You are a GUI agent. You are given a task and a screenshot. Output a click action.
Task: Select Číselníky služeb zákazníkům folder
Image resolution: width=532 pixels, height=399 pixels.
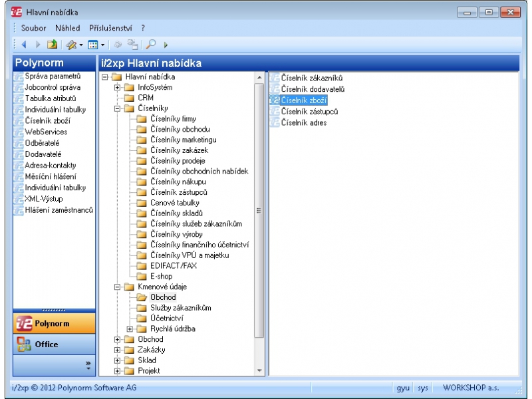pyautogui.click(x=196, y=224)
